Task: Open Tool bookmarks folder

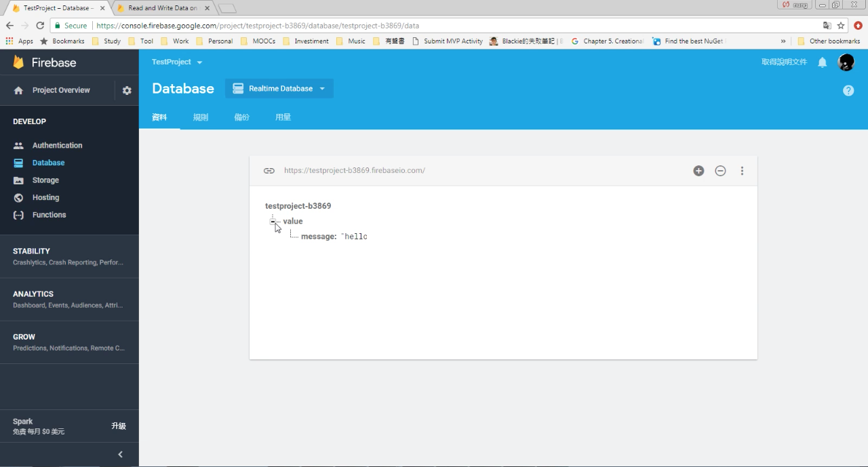Action: (141, 41)
